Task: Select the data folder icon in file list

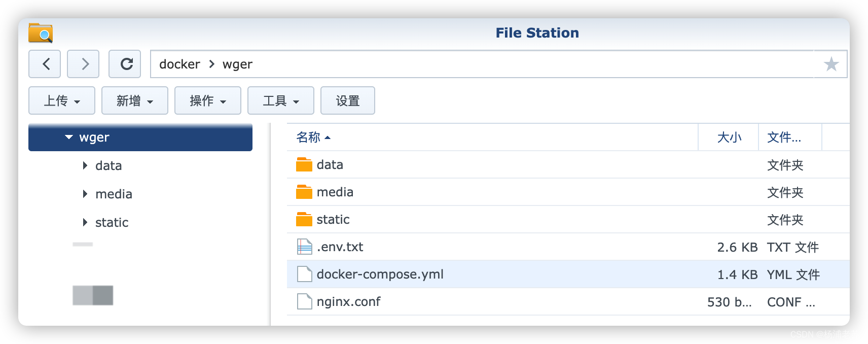Action: coord(304,164)
